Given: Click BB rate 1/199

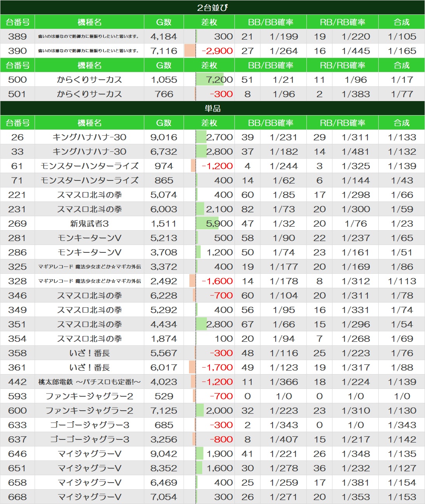Looking at the screenshot, I should tap(284, 37).
